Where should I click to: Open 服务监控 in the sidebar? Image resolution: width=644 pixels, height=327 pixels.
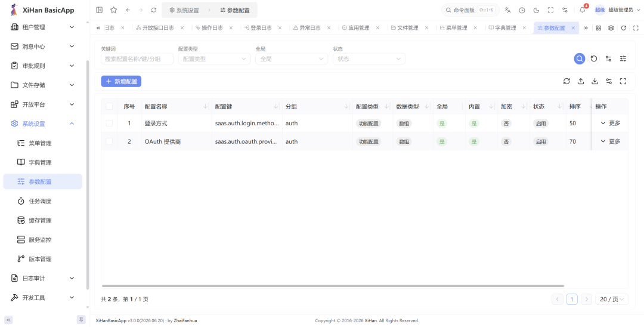point(43,239)
